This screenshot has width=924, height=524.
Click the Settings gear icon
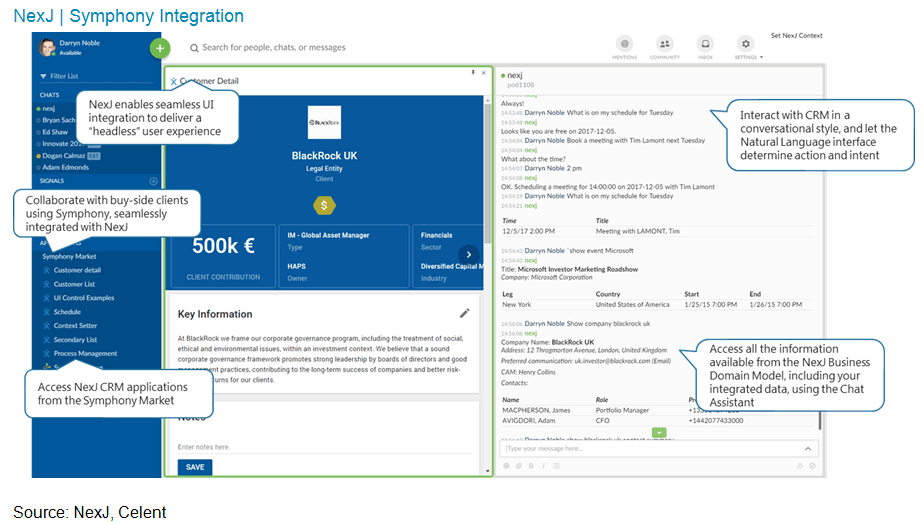745,44
